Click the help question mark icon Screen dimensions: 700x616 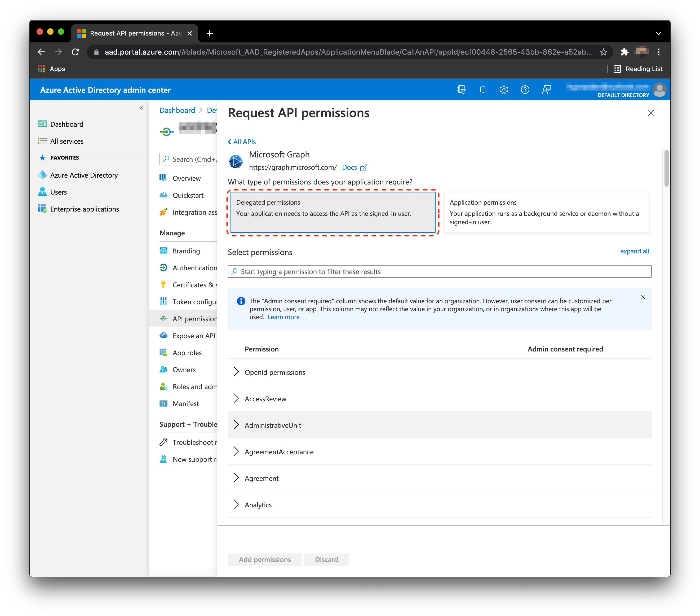coord(525,90)
